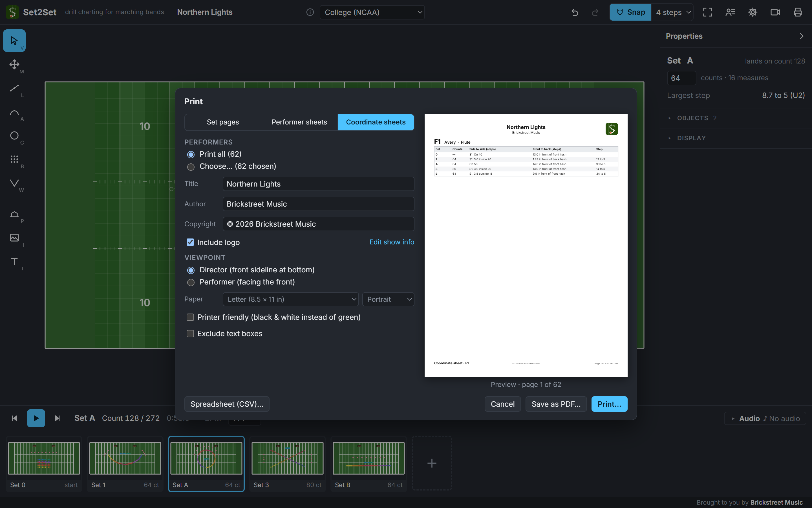The image size is (812, 508).
Task: Open the performers roster icon
Action: pyautogui.click(x=730, y=12)
